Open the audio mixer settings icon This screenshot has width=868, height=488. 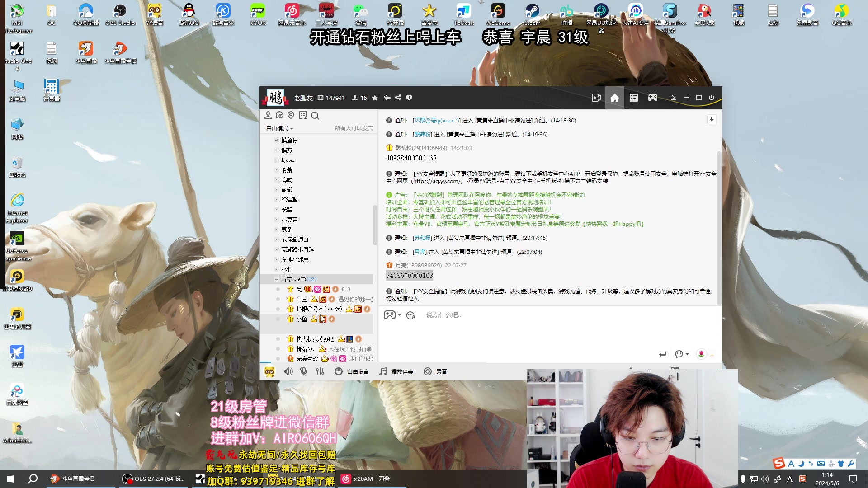tap(320, 371)
